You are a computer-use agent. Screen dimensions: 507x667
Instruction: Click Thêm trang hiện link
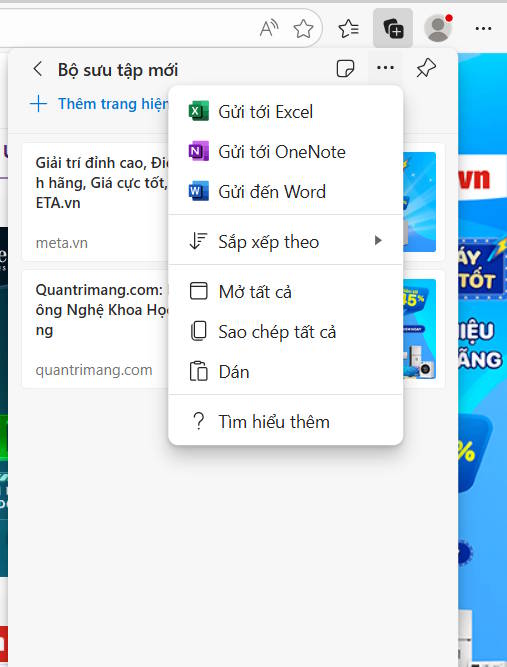[113, 104]
